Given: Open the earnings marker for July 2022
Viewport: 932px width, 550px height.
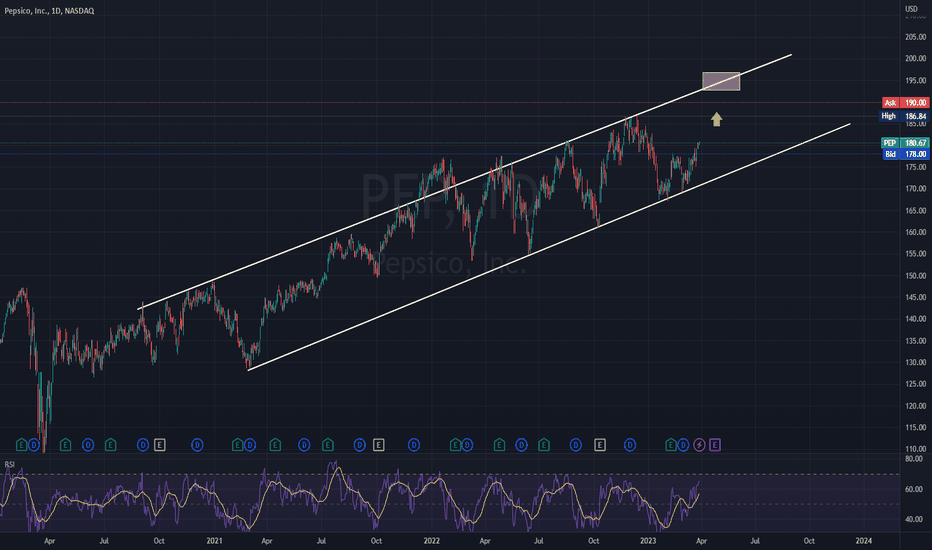Looking at the screenshot, I should pyautogui.click(x=544, y=445).
